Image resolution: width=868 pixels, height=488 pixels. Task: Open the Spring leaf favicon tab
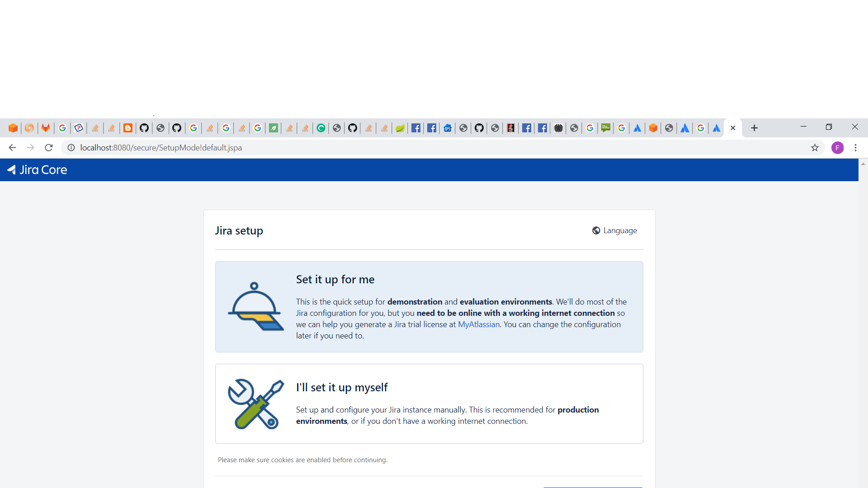(x=400, y=128)
